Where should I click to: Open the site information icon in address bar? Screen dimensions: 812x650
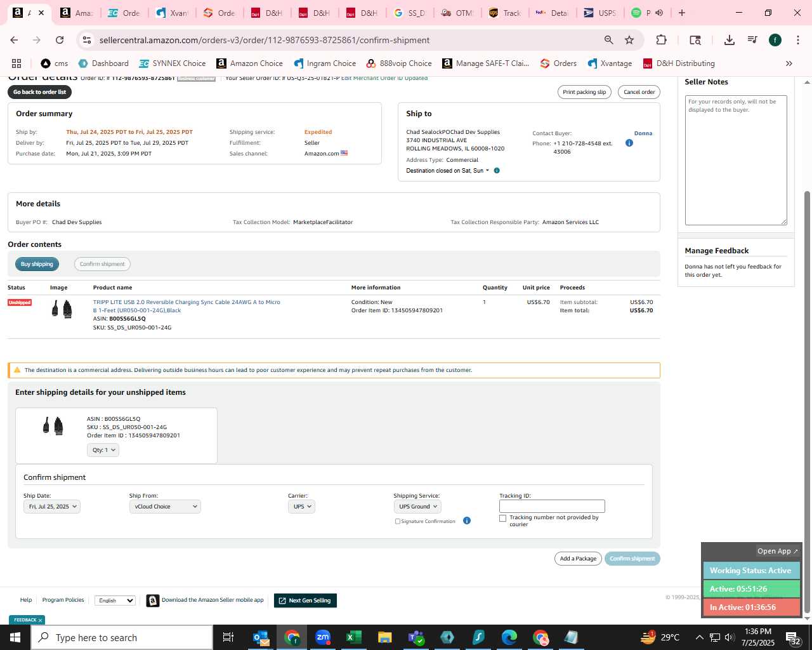[x=87, y=40]
